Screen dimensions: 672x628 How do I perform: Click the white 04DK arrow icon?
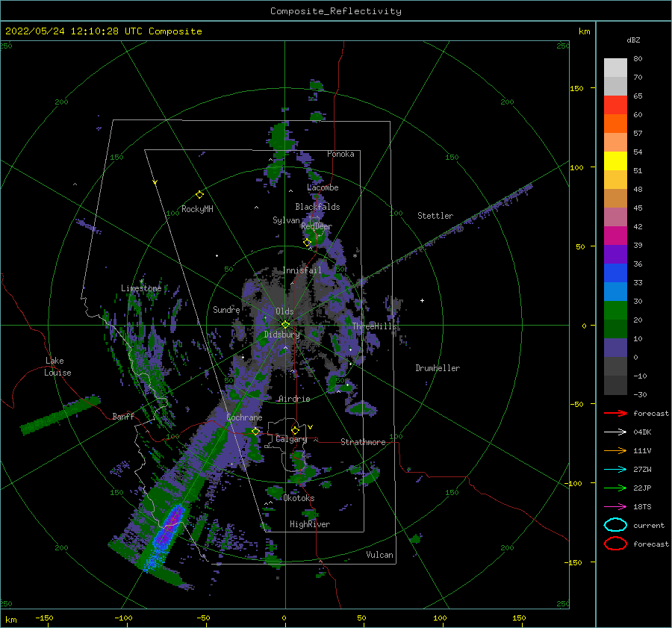click(x=615, y=432)
